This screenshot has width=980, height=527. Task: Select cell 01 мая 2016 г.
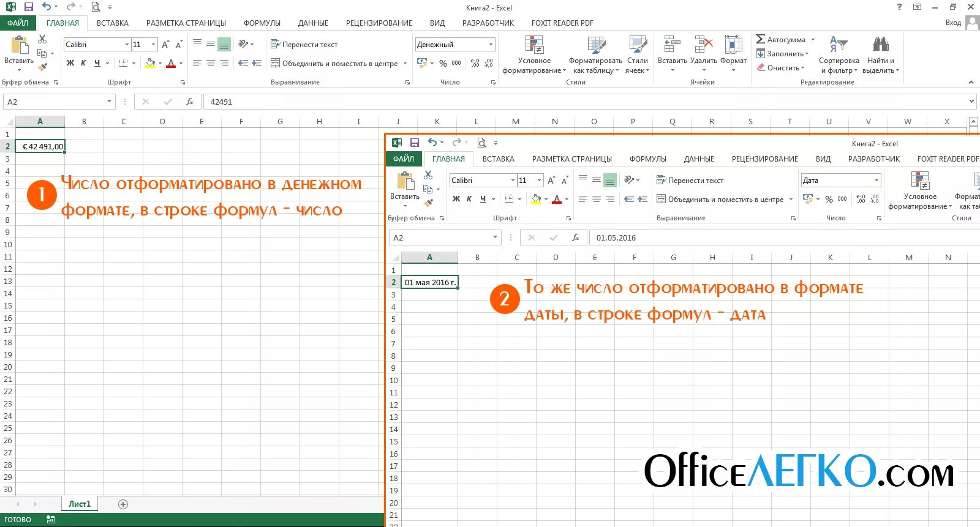(x=429, y=282)
